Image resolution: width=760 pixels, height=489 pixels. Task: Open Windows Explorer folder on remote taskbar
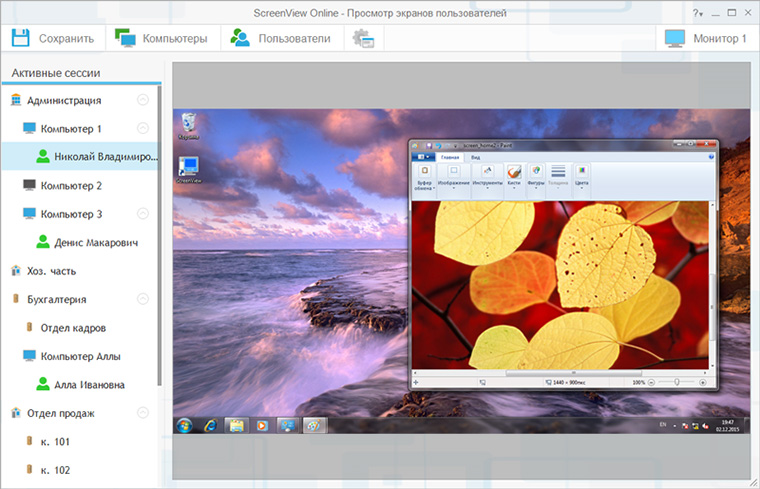(237, 426)
